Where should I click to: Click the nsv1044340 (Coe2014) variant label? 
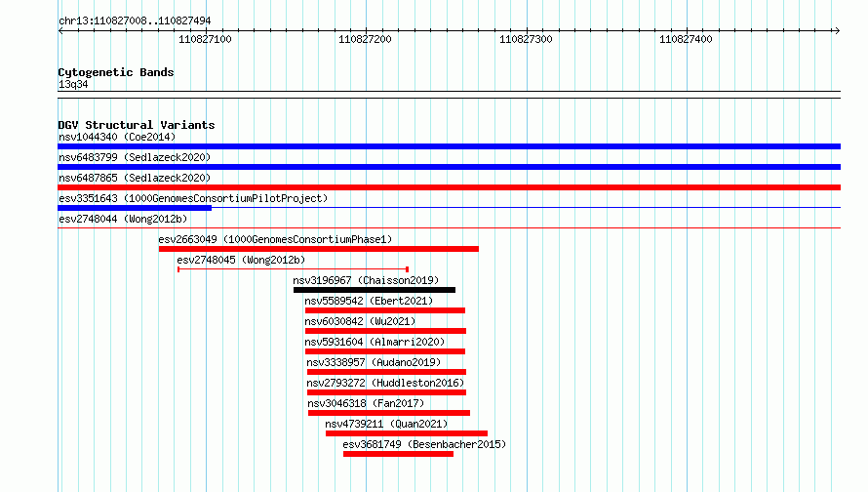click(117, 137)
